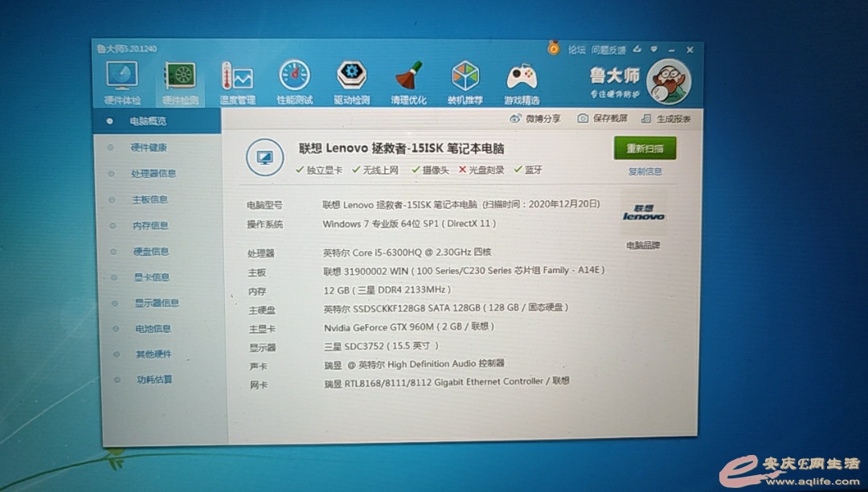Click the 清理优化 broom icon
Viewport: 868px width, 492px height.
408,79
